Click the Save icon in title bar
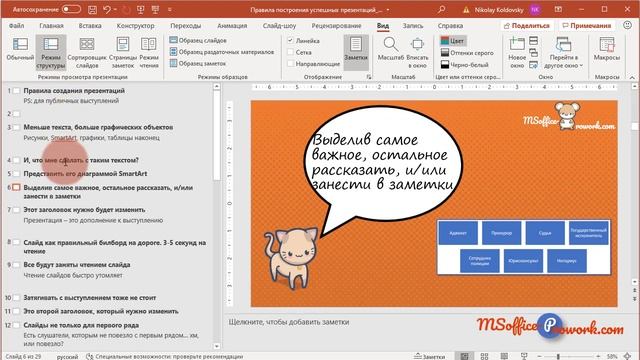 click(93, 9)
